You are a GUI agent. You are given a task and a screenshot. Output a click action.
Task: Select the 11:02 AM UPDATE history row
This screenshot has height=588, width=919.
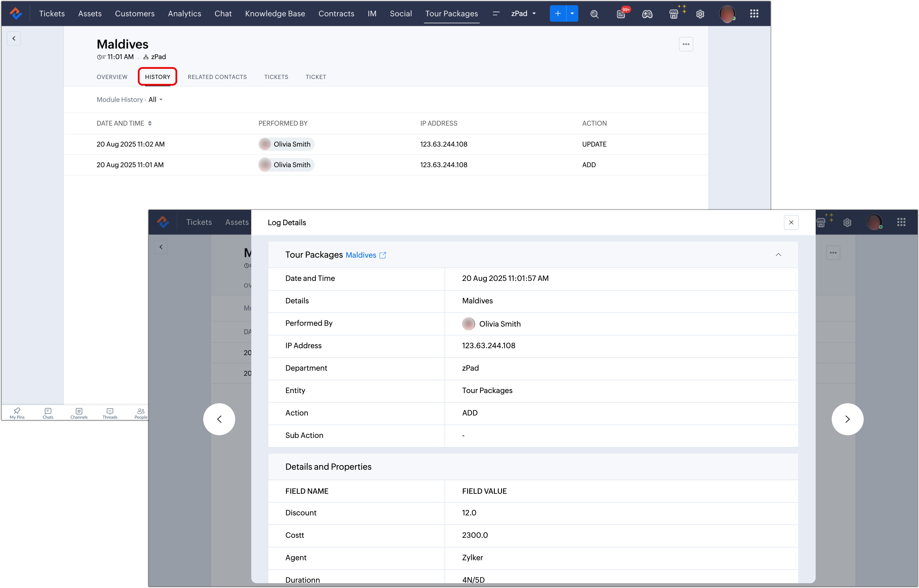pyautogui.click(x=130, y=144)
